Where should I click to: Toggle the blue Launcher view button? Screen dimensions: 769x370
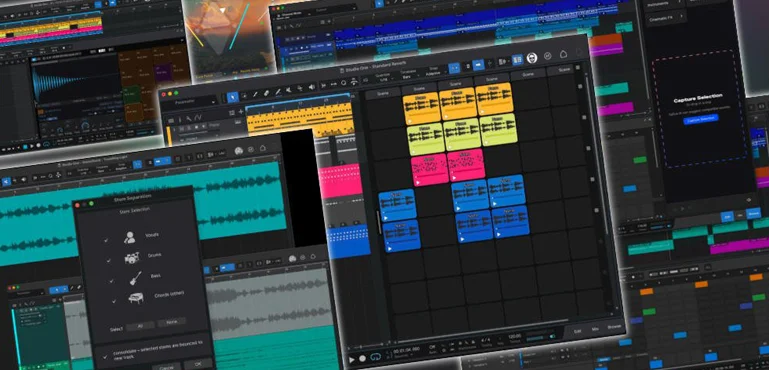tap(517, 60)
